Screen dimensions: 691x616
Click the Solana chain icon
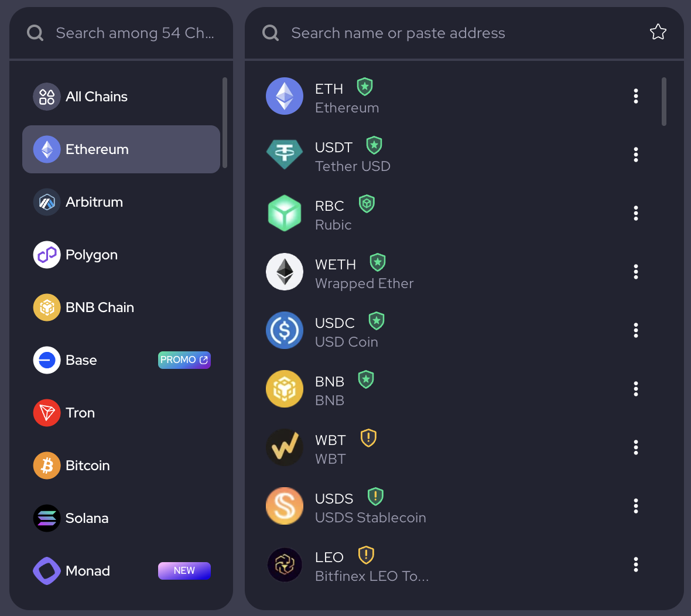(x=47, y=518)
